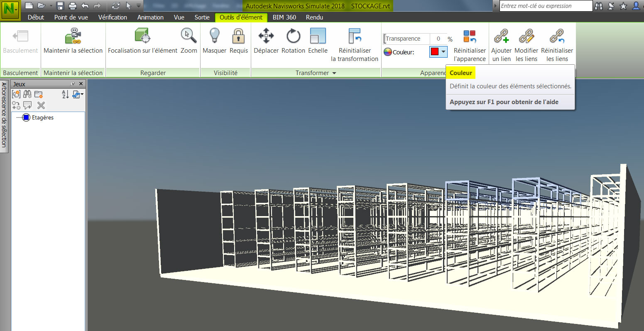Open the Animation tab
The height and width of the screenshot is (331, 644).
(x=150, y=17)
